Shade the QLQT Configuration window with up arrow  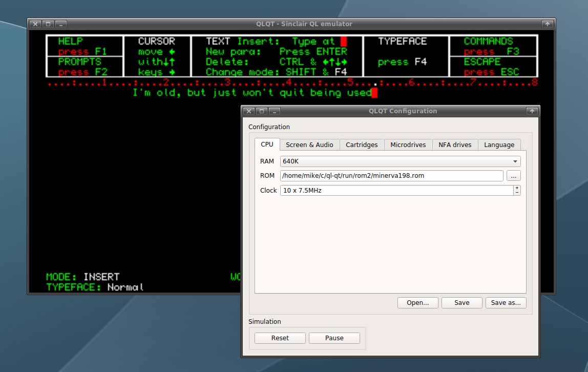(532, 111)
